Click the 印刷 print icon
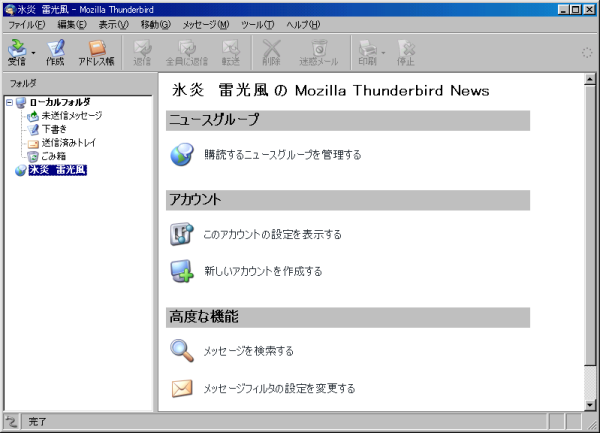This screenshot has height=433, width=600. click(x=367, y=52)
